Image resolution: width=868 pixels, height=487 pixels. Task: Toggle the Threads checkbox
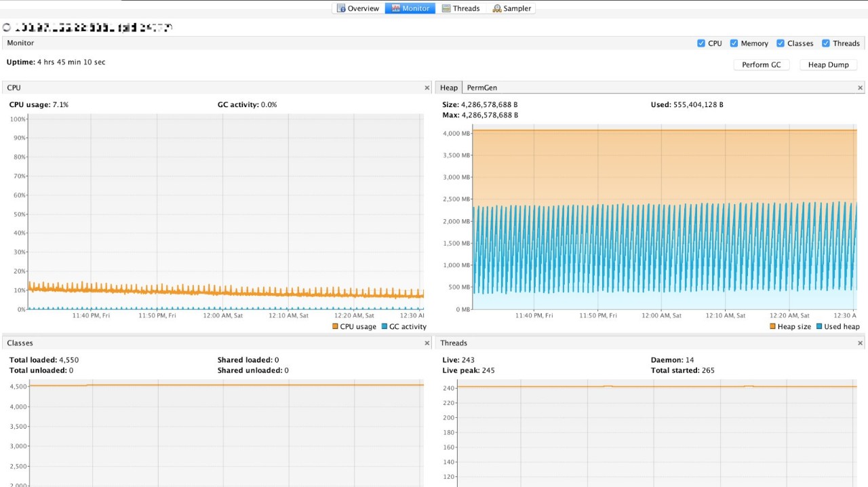pyautogui.click(x=826, y=43)
